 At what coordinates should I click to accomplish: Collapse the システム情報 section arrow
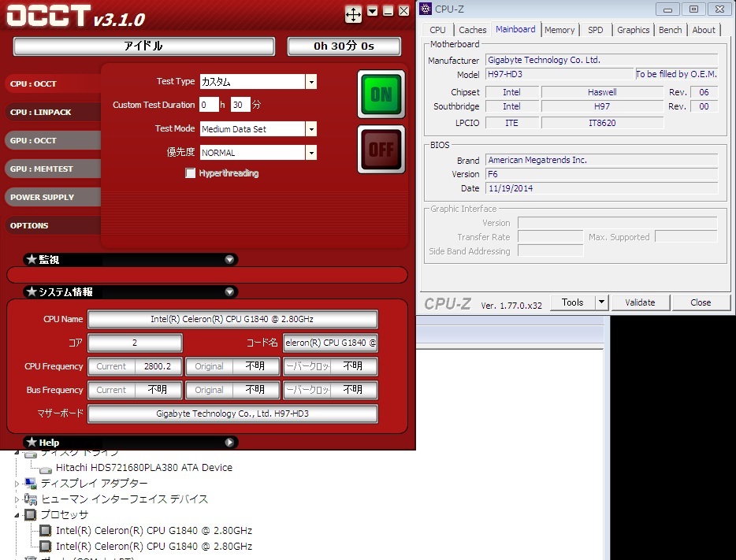pos(229,291)
